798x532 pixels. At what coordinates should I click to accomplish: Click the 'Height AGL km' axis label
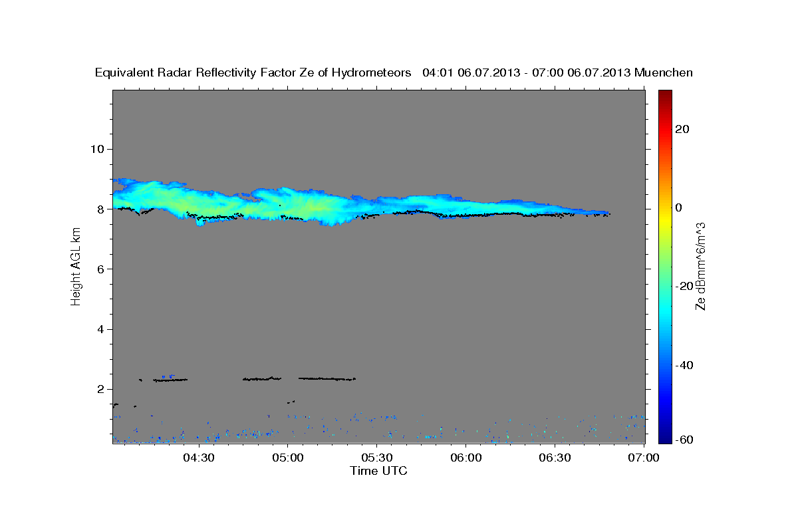(x=76, y=266)
